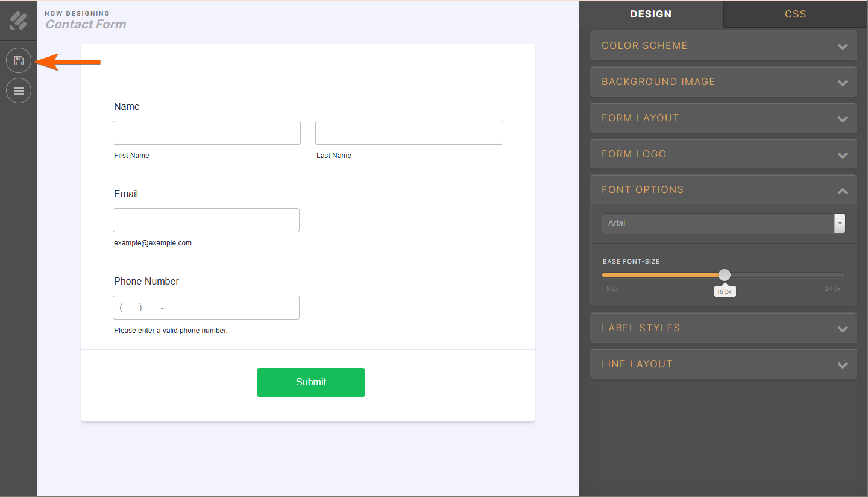
Task: Select the Email input field
Action: (x=206, y=220)
